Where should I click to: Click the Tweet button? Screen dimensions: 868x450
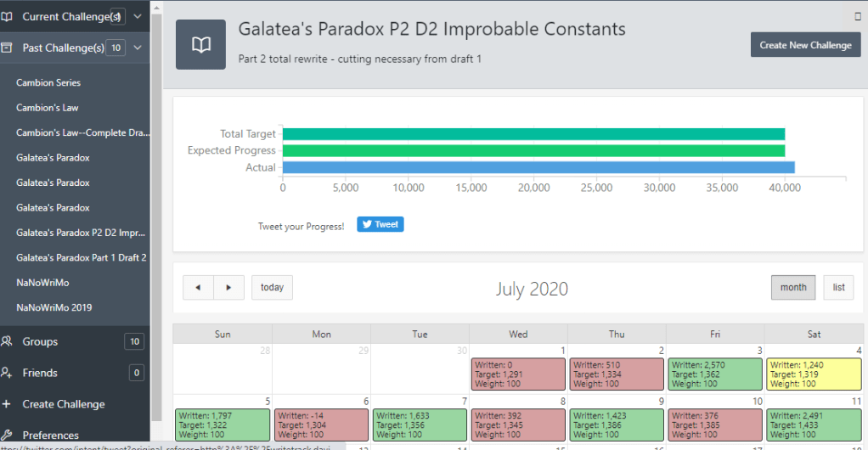pyautogui.click(x=380, y=225)
